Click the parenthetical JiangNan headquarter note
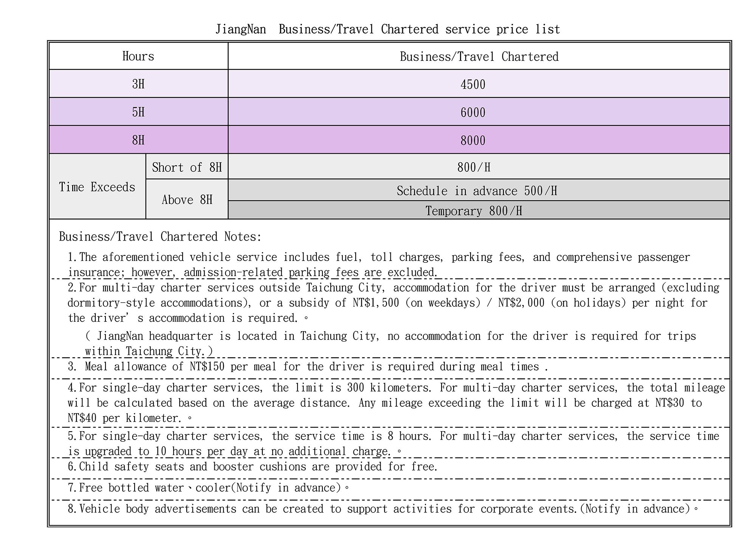The width and height of the screenshot is (756, 534). click(x=390, y=343)
